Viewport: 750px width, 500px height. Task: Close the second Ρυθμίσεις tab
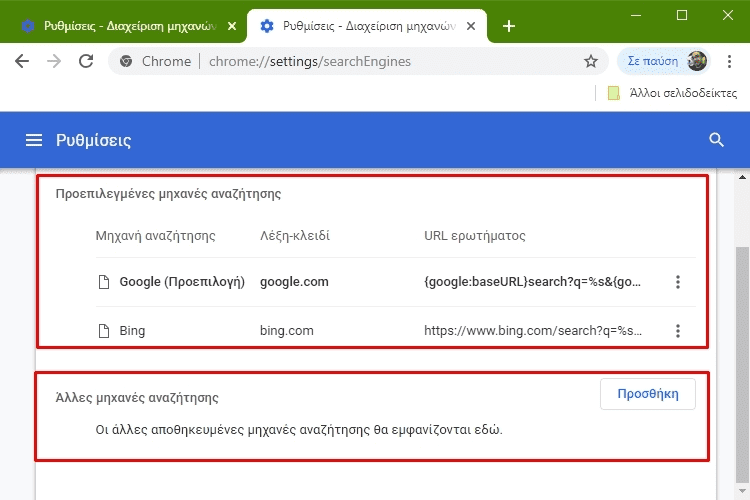tap(471, 26)
